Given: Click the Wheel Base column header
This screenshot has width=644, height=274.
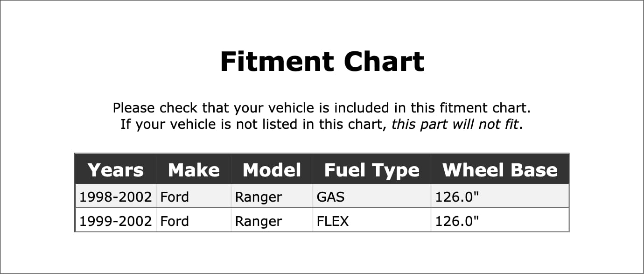Looking at the screenshot, I should tap(499, 170).
